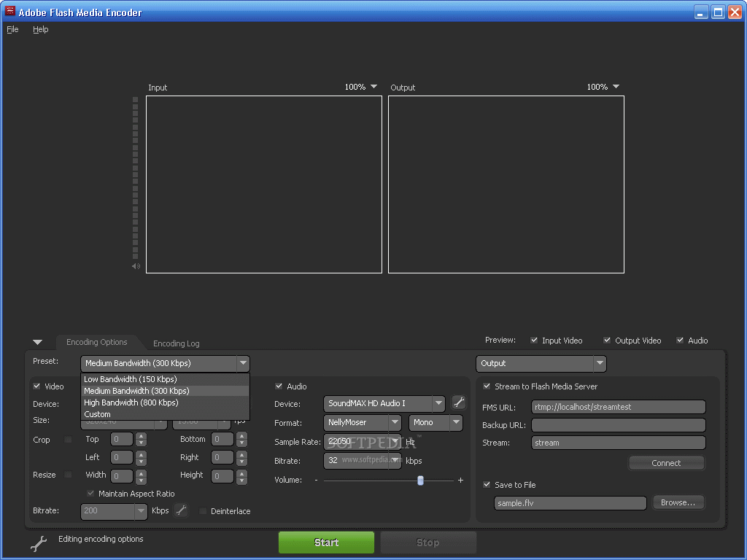Switch to the Encoding Log tab
747x560 pixels.
[176, 343]
